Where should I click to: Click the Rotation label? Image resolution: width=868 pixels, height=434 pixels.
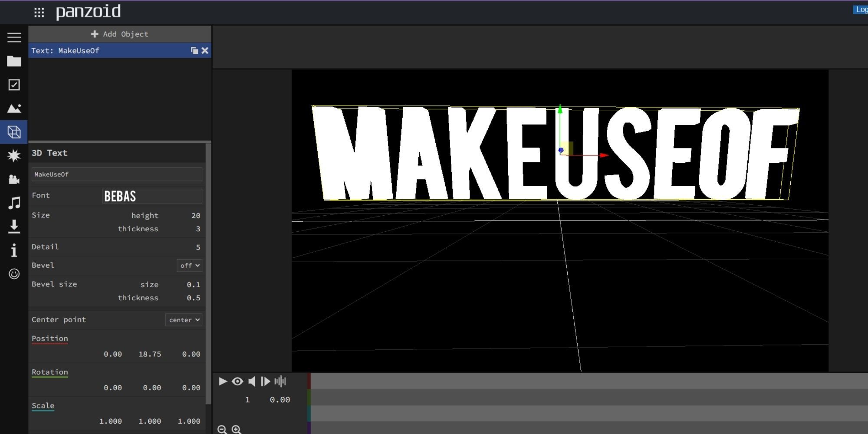(x=50, y=372)
